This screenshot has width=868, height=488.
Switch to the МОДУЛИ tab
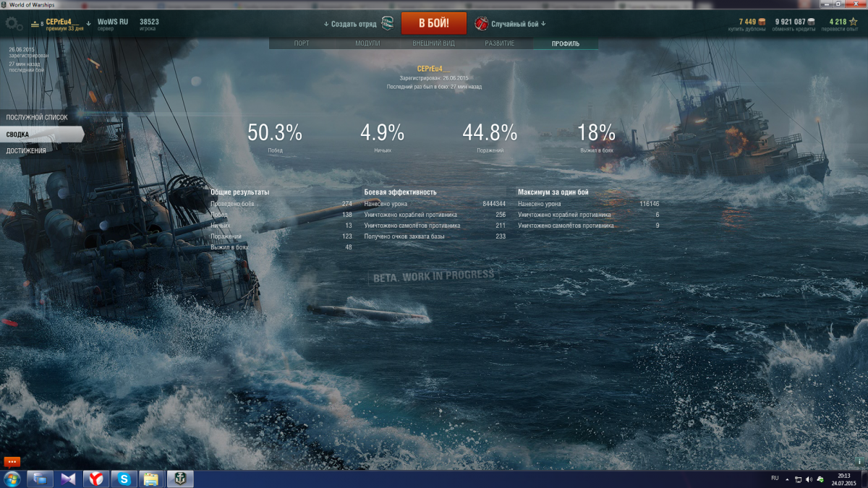(367, 43)
